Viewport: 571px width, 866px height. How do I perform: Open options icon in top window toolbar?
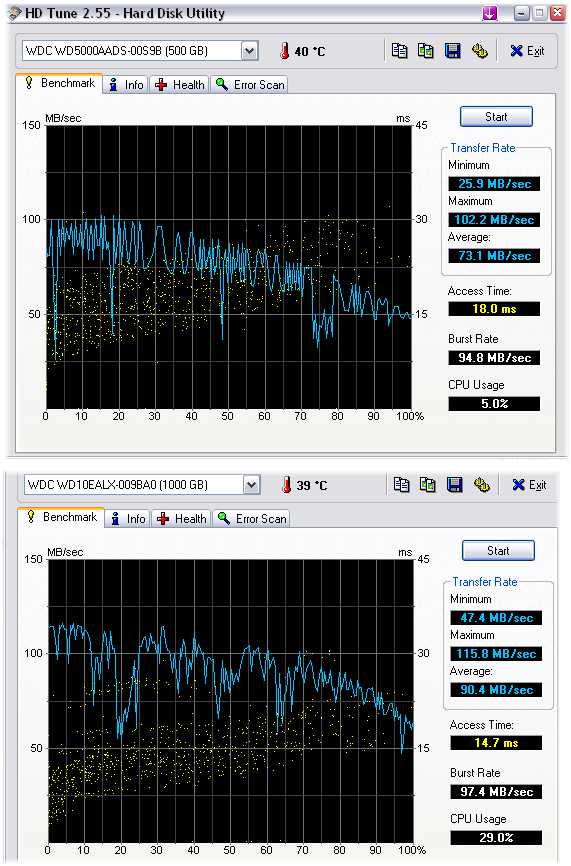(479, 51)
